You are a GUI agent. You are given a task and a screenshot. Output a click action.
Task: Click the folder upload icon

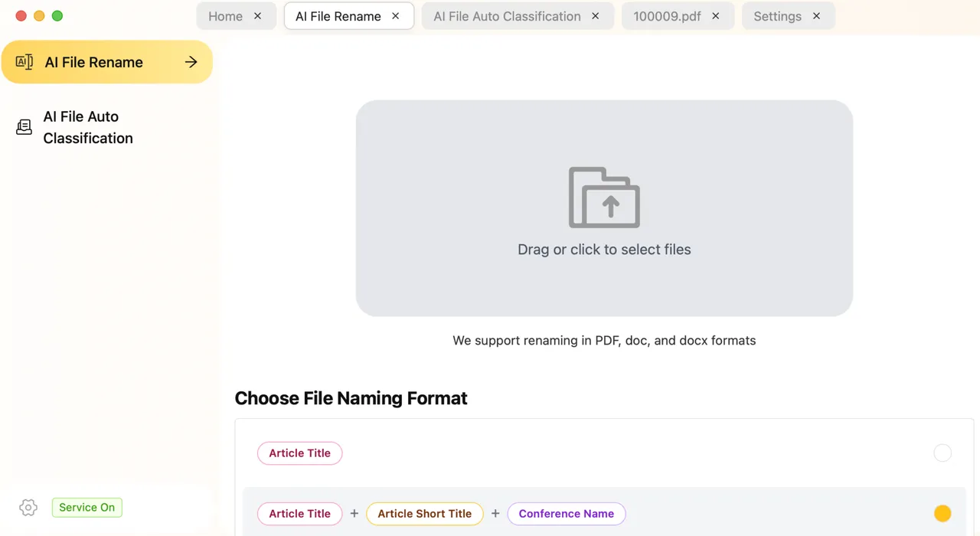tap(604, 198)
